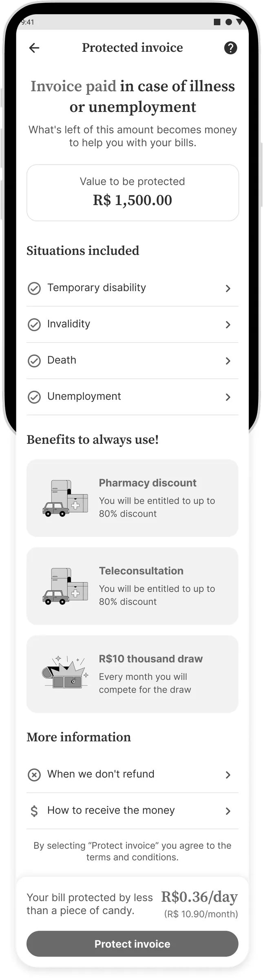Screen dimensions: 263x980
Task: Tap the check circle next to Unemployment
Action: coord(34,397)
